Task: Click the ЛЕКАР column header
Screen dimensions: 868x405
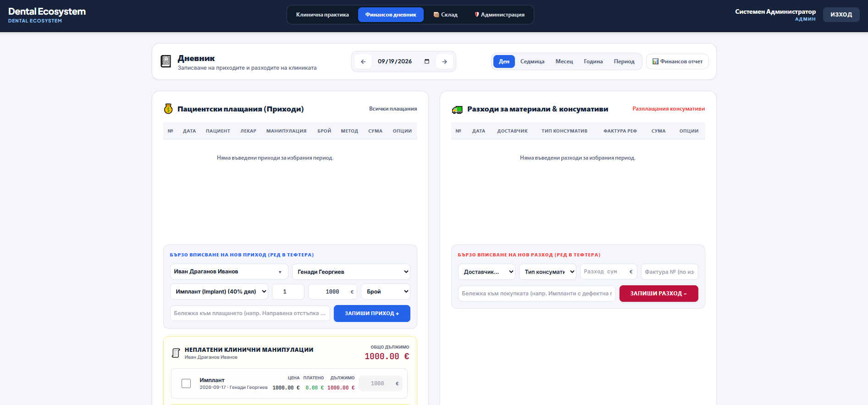Action: 248,131
